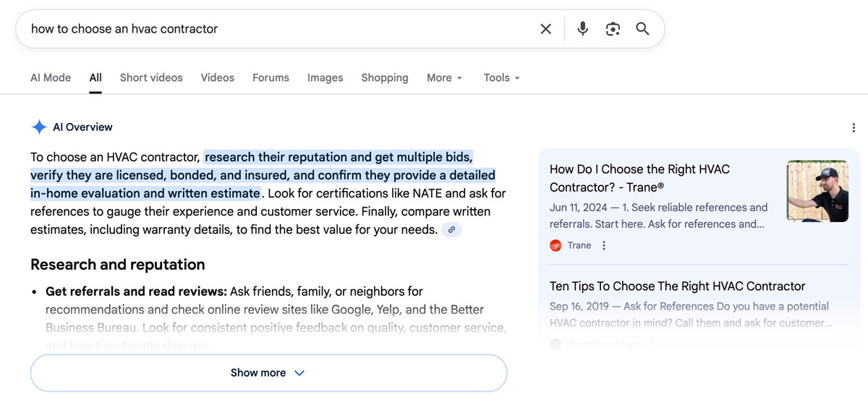Open Google Lens image search icon
Viewport: 868px width, 403px height.
[613, 29]
